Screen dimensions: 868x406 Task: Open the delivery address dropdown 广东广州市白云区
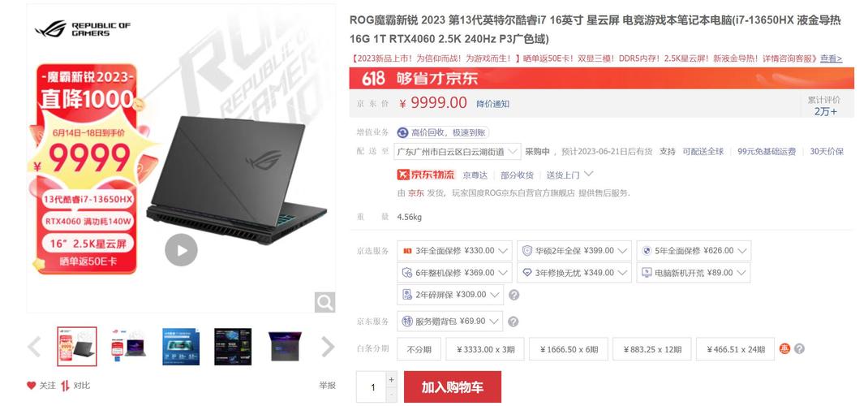458,151
